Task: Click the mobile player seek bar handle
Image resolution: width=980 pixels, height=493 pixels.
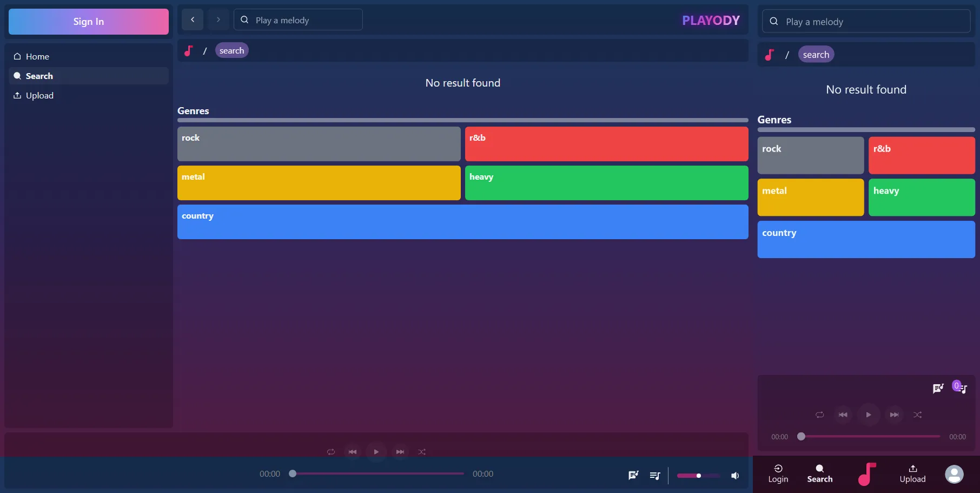Action: (x=802, y=436)
